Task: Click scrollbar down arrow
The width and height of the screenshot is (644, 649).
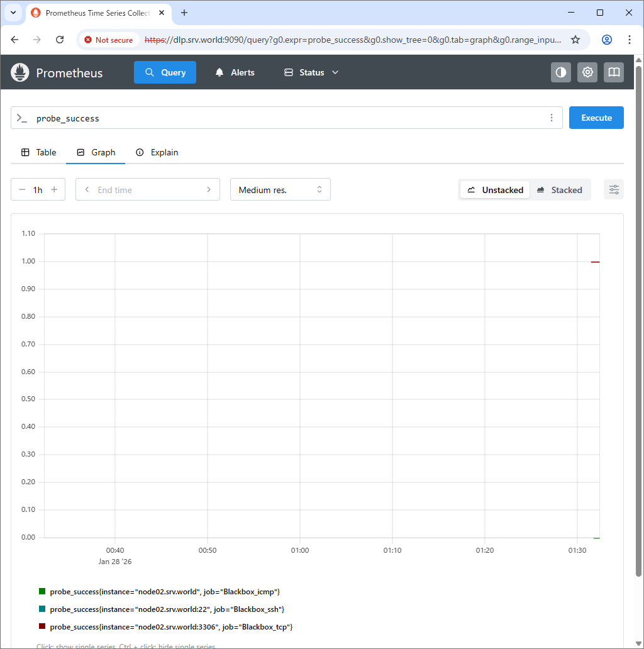Action: (638, 643)
